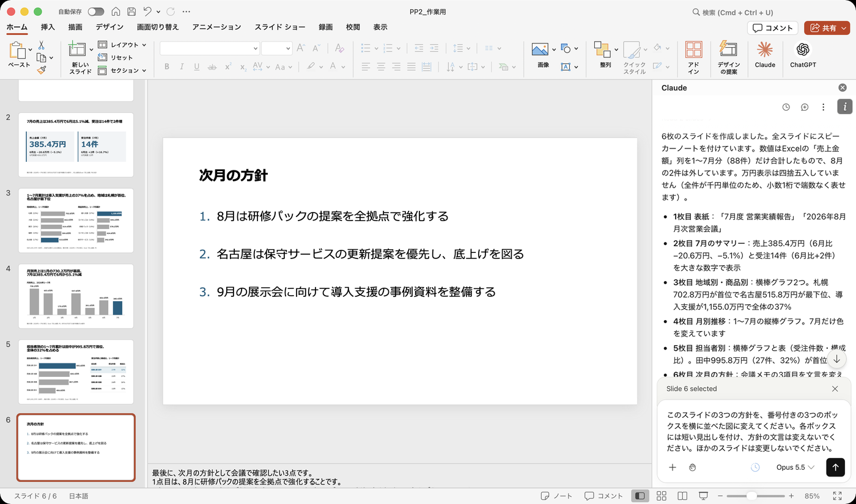Switch to slide sorter grid view

(x=661, y=496)
